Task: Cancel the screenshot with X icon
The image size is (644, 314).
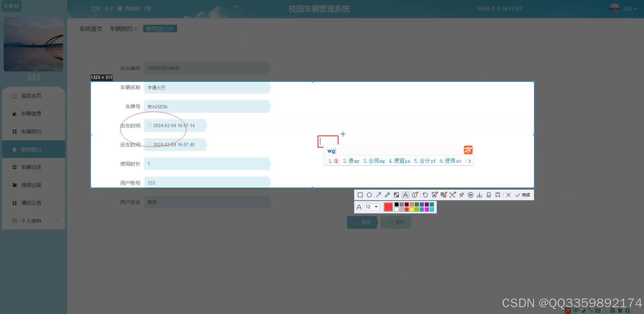Action: [x=508, y=195]
